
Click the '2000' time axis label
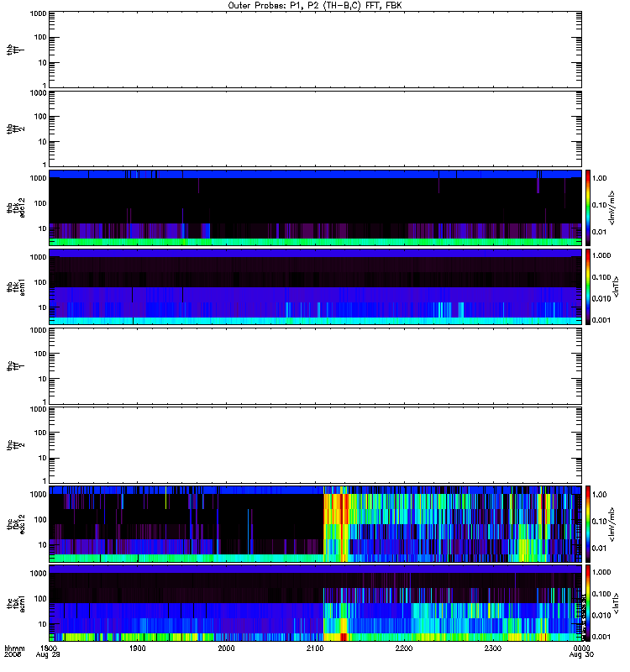pyautogui.click(x=226, y=648)
